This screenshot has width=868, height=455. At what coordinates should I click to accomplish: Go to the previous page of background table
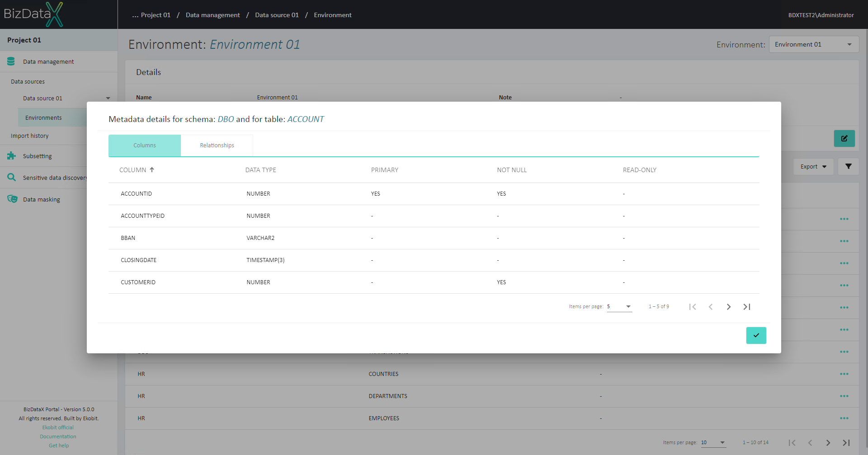(810, 443)
